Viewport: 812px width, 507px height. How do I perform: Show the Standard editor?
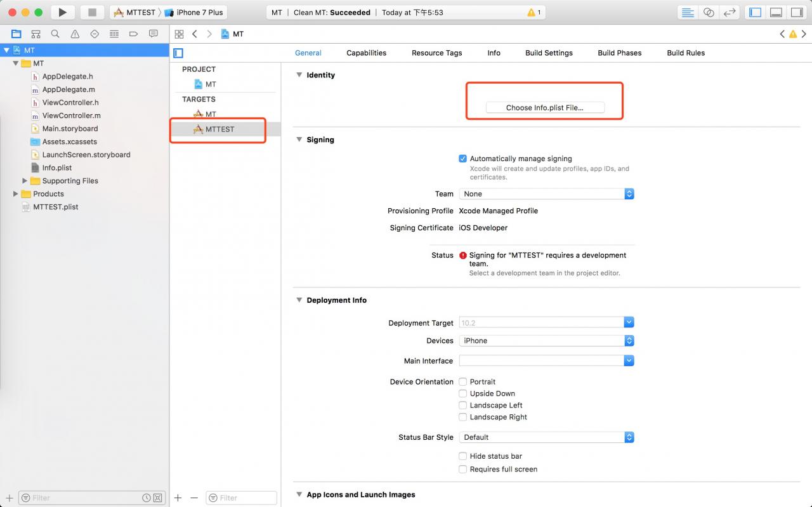click(688, 12)
